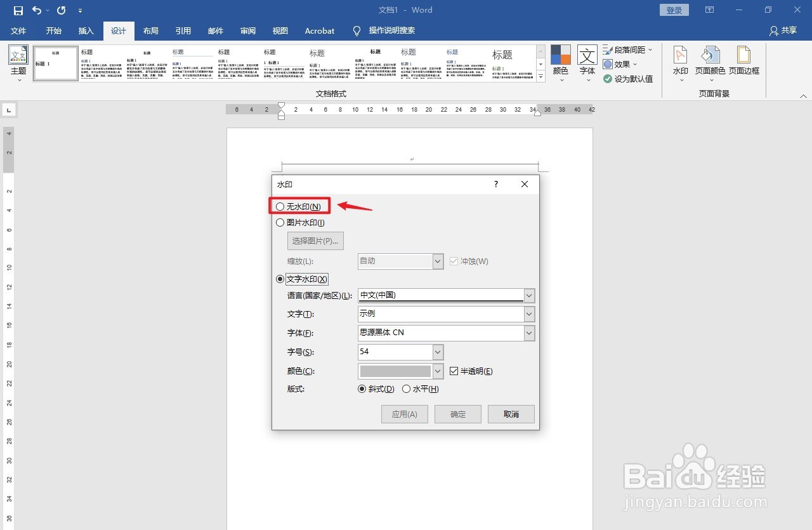Choose Horizontal (水平) layout option
Viewport: 812px width, 530px height.
[407, 389]
